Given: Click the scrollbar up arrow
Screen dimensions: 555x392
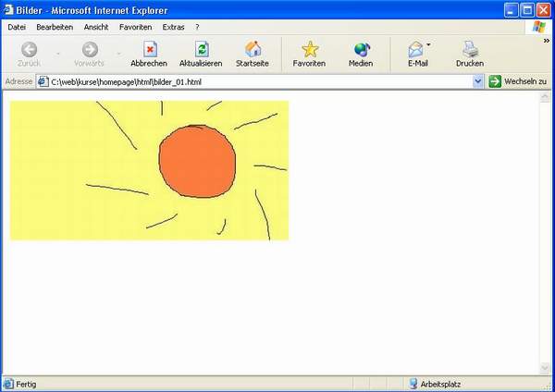Looking at the screenshot, I should 545,97.
